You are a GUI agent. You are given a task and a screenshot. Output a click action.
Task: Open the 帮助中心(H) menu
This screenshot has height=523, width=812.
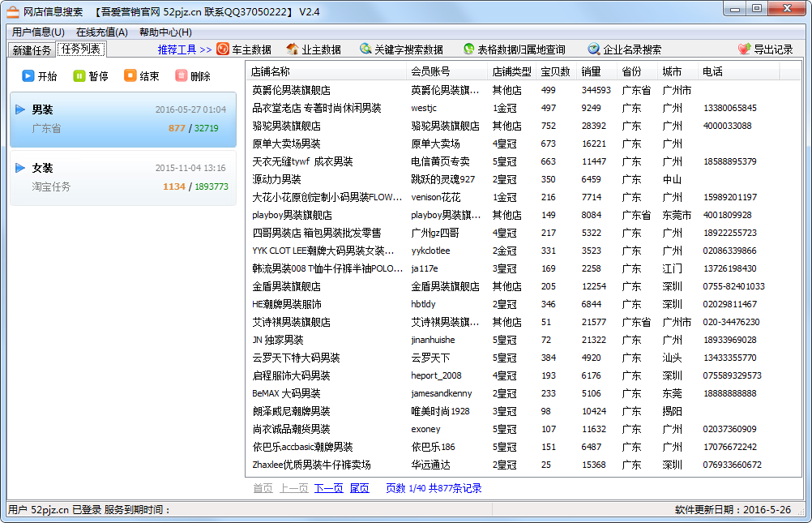[165, 32]
